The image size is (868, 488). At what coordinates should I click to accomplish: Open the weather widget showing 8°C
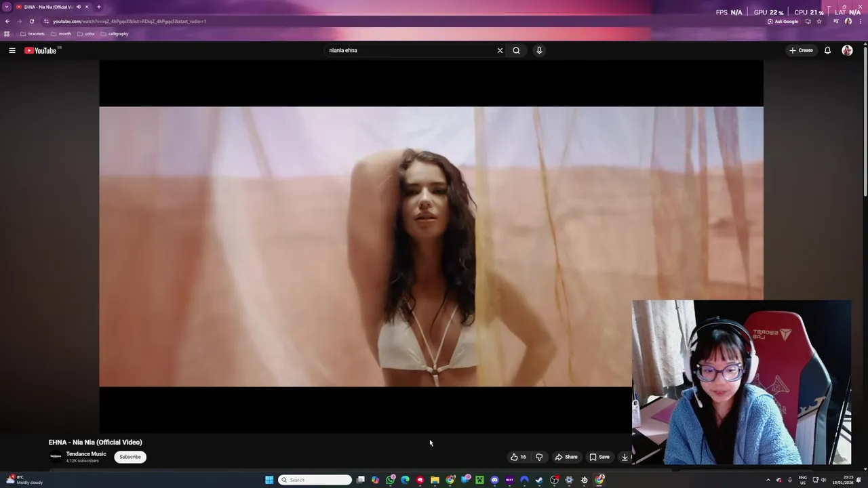(x=24, y=480)
